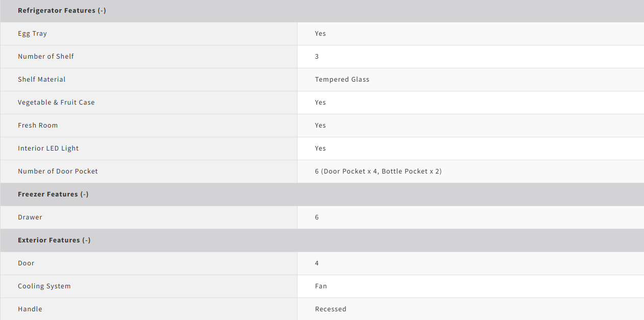Click the Fresh Room row label
This screenshot has width=644, height=320.
pyautogui.click(x=38, y=125)
